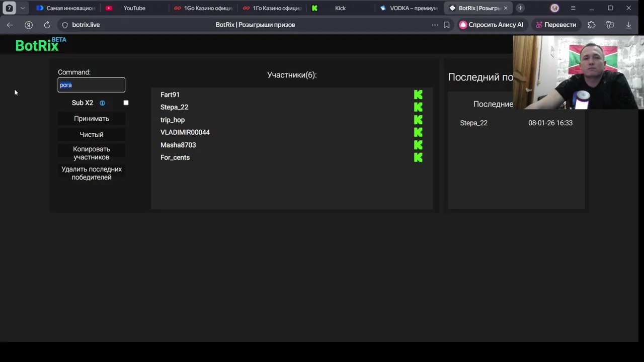Click the Перевести translate button
This screenshot has width=644, height=362.
[x=555, y=25]
